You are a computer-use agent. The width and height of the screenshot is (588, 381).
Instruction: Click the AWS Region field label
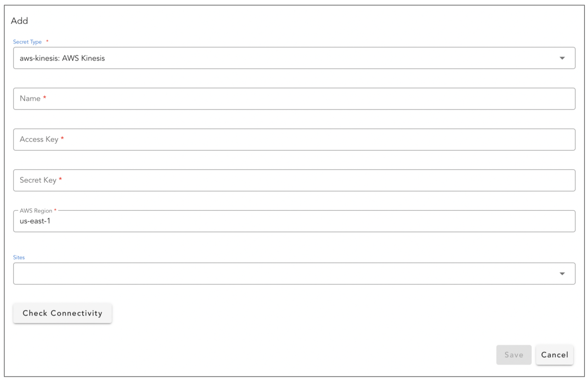click(x=36, y=210)
